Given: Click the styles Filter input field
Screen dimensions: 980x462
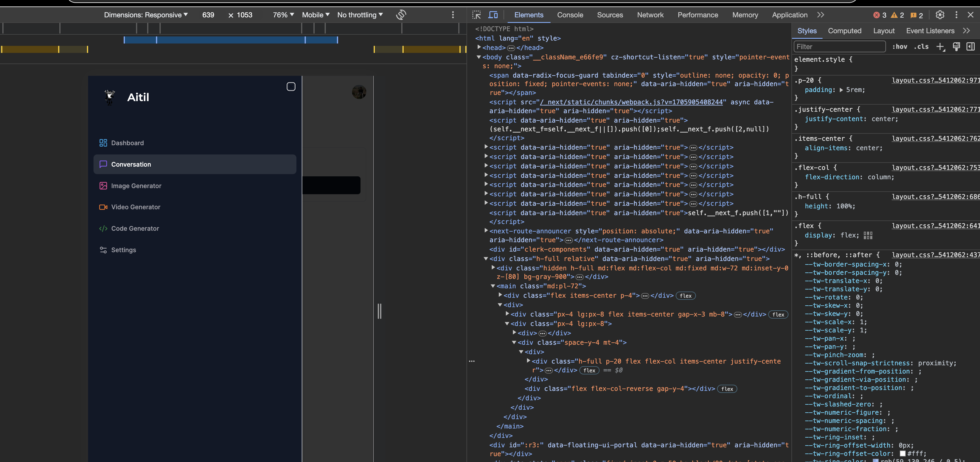Looking at the screenshot, I should coord(840,46).
